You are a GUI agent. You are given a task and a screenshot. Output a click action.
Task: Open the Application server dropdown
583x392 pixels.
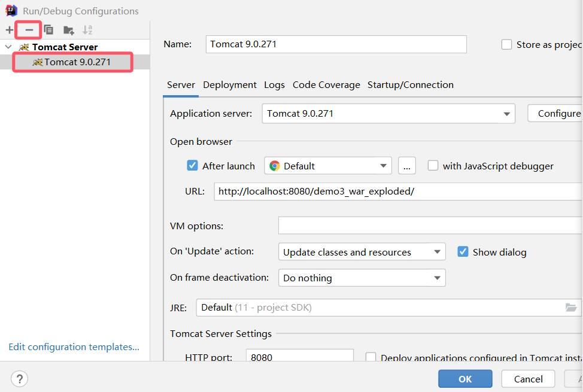388,114
